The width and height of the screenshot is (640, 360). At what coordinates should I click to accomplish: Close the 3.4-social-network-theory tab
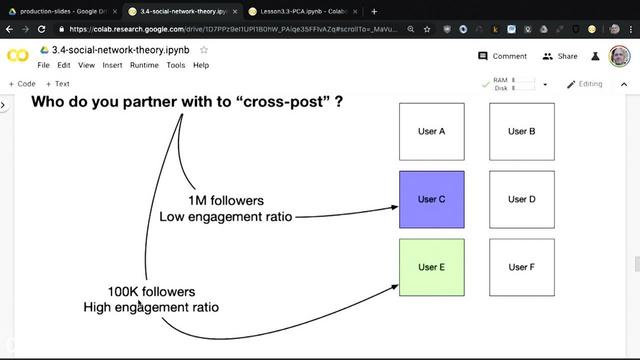(x=235, y=11)
